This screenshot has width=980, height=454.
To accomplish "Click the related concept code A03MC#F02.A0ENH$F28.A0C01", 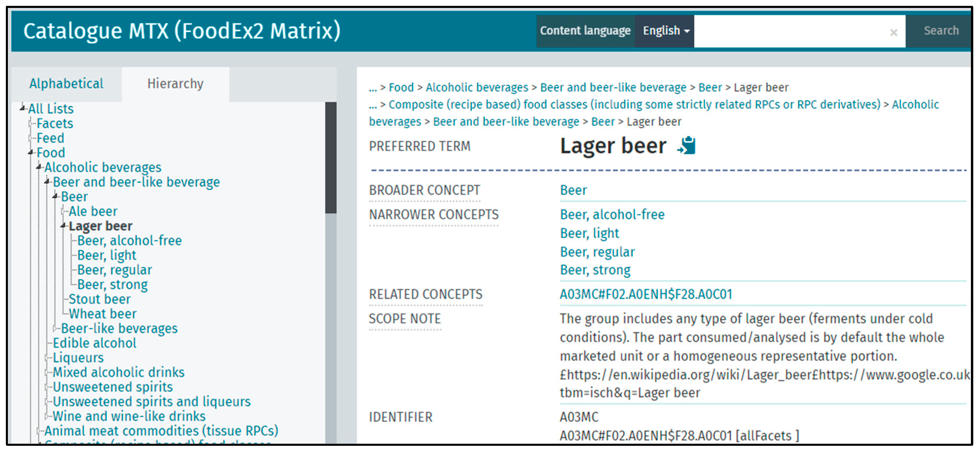I will click(x=646, y=294).
